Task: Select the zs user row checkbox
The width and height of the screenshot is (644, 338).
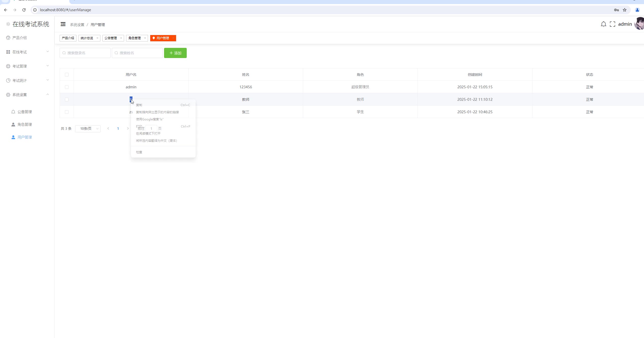Action: pos(67,112)
